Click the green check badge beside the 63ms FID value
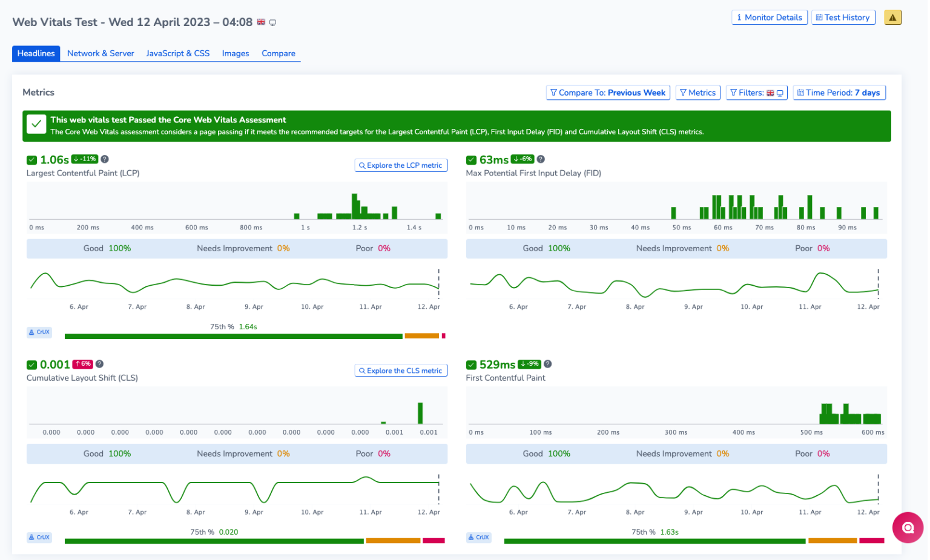Image resolution: width=930 pixels, height=560 pixels. coord(471,159)
